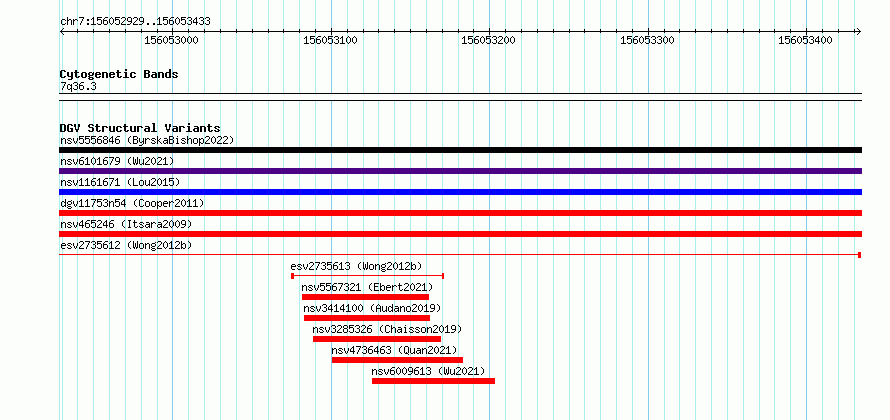The image size is (890, 420).
Task: Select the nsv3285326 red variant bar
Action: point(377,339)
